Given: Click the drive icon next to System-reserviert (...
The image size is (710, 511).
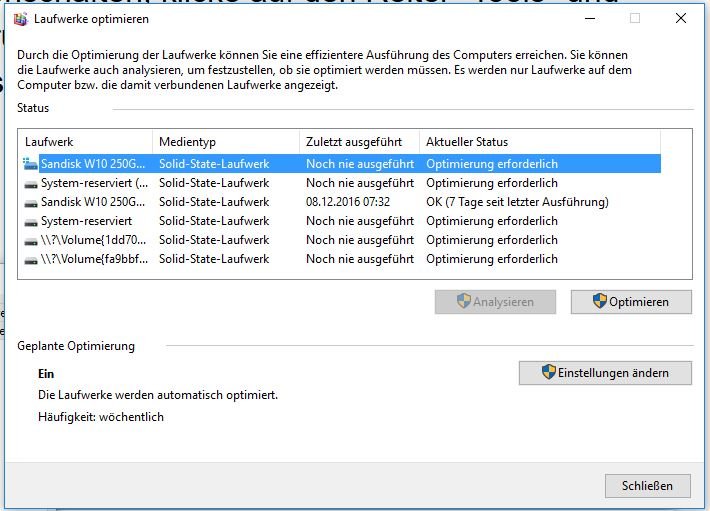Looking at the screenshot, I should [31, 184].
